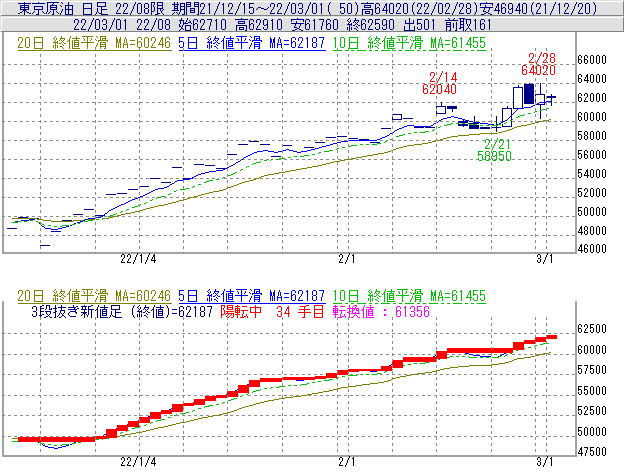Click the 2/21 58950 low annotation
The width and height of the screenshot is (624, 475).
[494, 150]
